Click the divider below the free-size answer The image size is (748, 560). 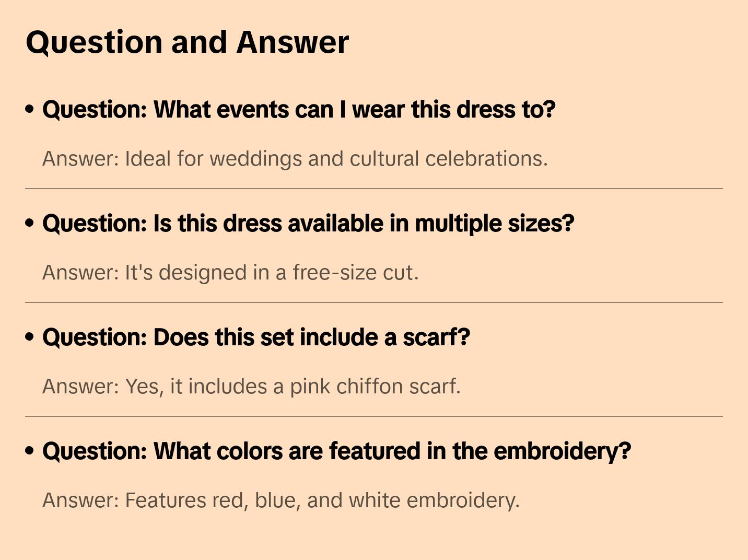374,302
